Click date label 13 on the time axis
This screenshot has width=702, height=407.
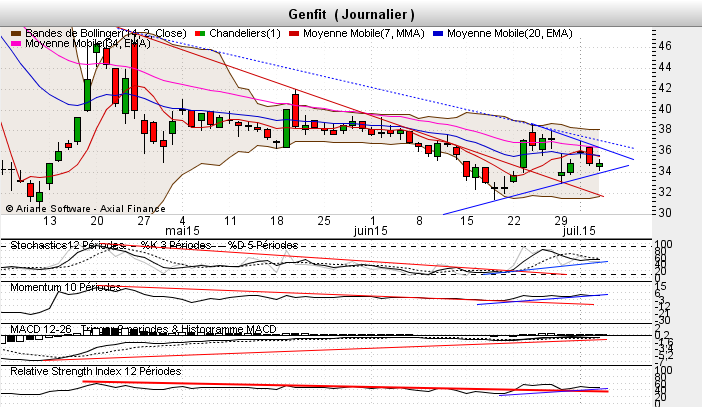coord(50,221)
